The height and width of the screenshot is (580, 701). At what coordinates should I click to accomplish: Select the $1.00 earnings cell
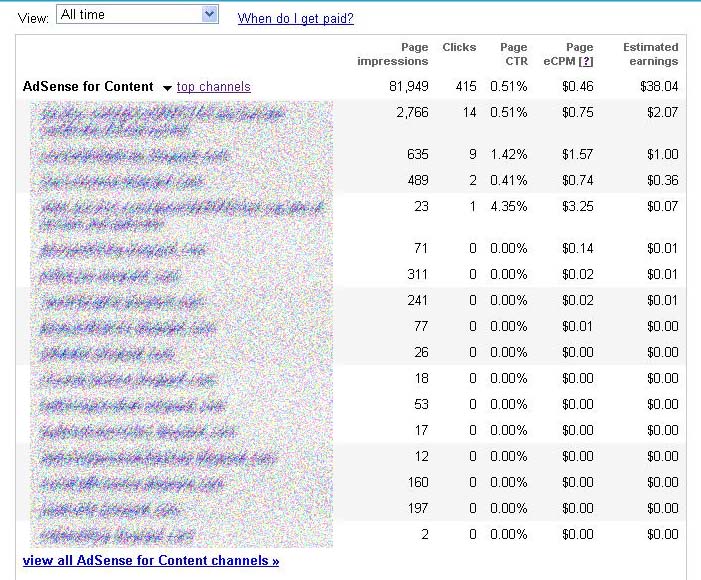coord(663,154)
